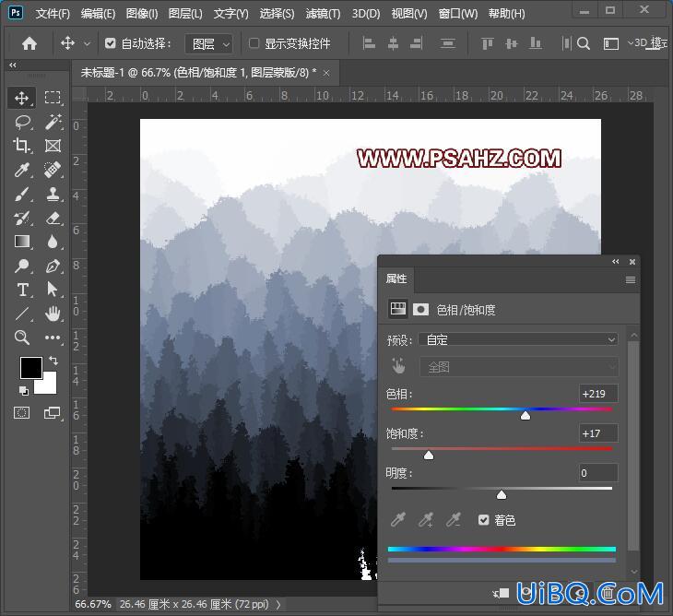673x616 pixels.
Task: Select the Pen tool
Action: [x=53, y=266]
